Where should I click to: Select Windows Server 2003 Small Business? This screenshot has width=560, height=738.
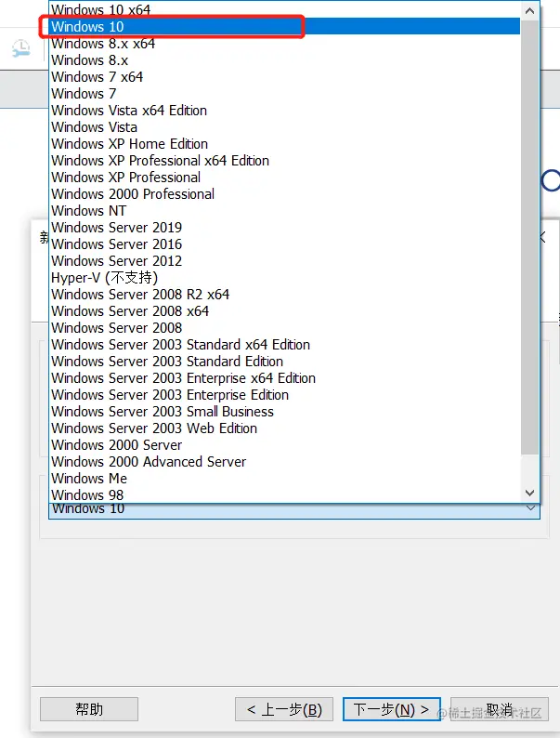(x=284, y=411)
